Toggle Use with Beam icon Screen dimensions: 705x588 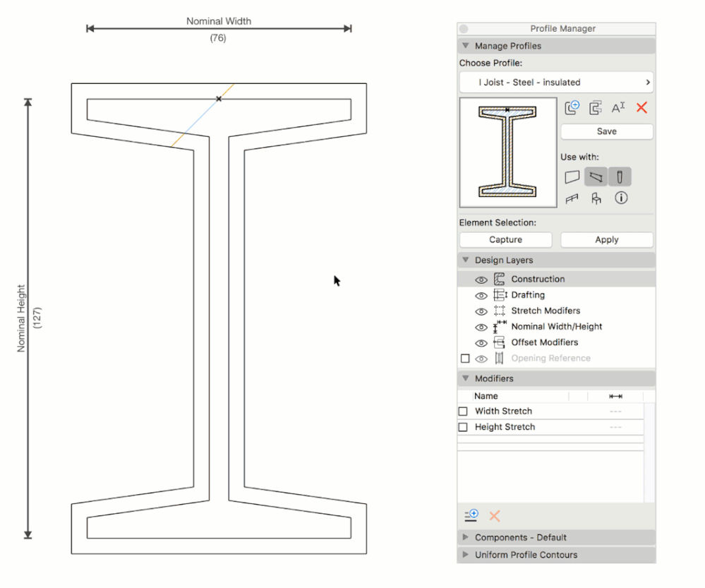click(596, 176)
